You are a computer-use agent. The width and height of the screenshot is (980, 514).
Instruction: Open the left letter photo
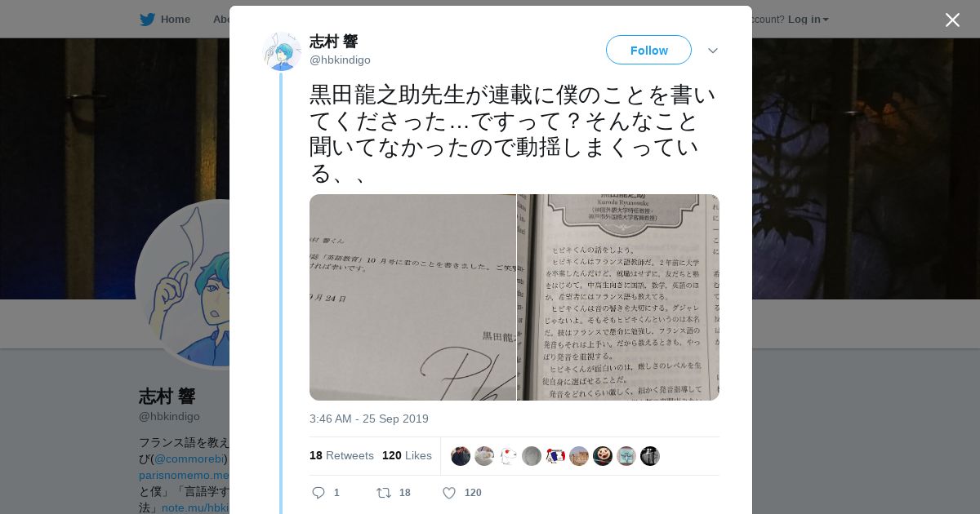(x=412, y=297)
